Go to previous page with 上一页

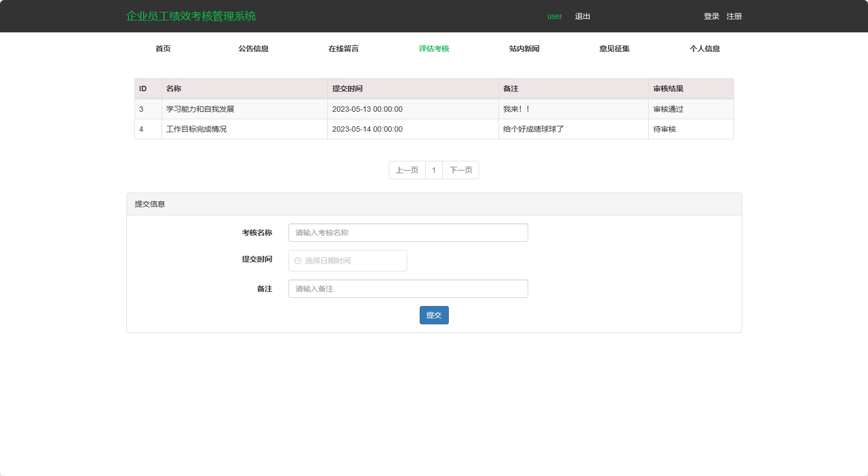(x=407, y=170)
